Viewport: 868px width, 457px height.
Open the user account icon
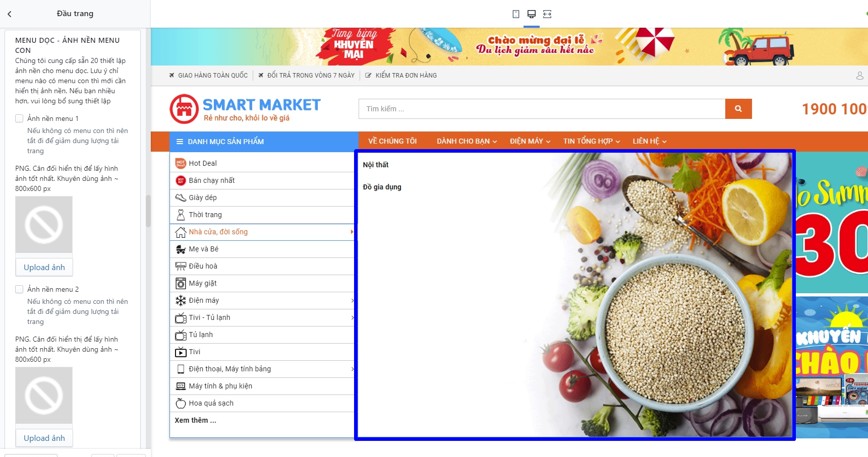[860, 76]
